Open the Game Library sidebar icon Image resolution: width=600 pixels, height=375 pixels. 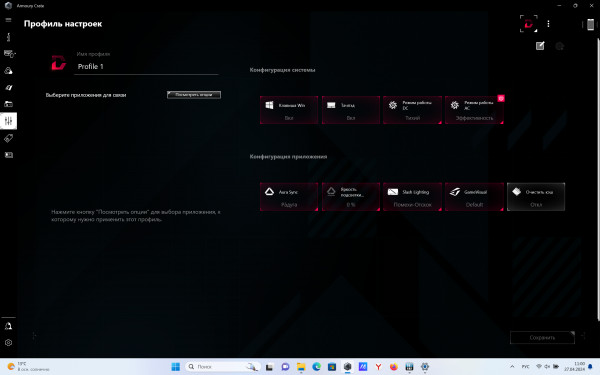tap(8, 104)
